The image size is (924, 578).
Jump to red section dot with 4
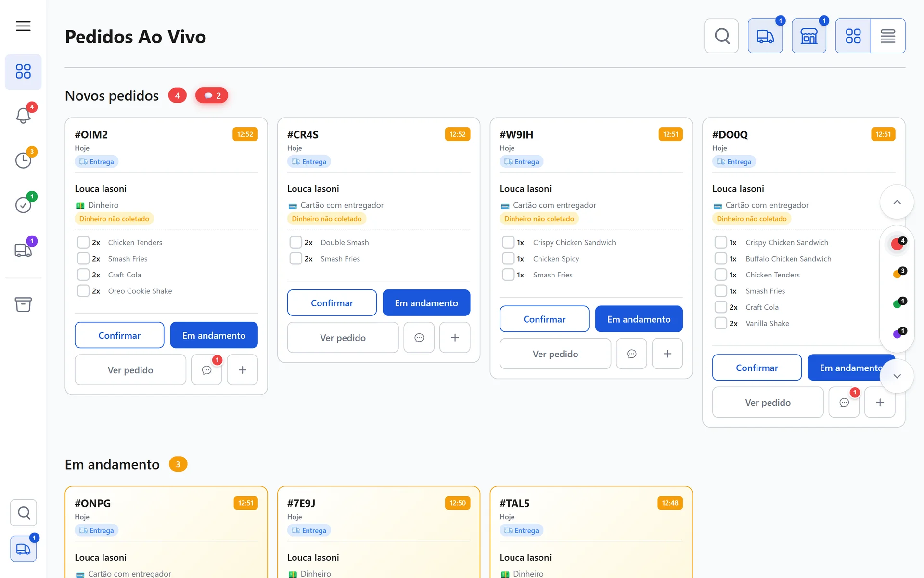coord(898,244)
